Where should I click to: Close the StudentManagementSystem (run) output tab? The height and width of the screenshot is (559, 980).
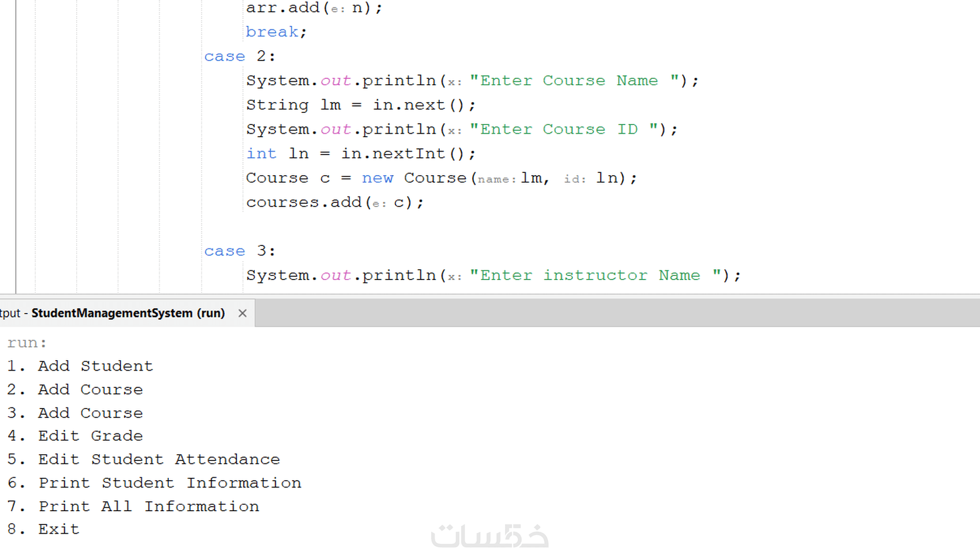click(243, 313)
